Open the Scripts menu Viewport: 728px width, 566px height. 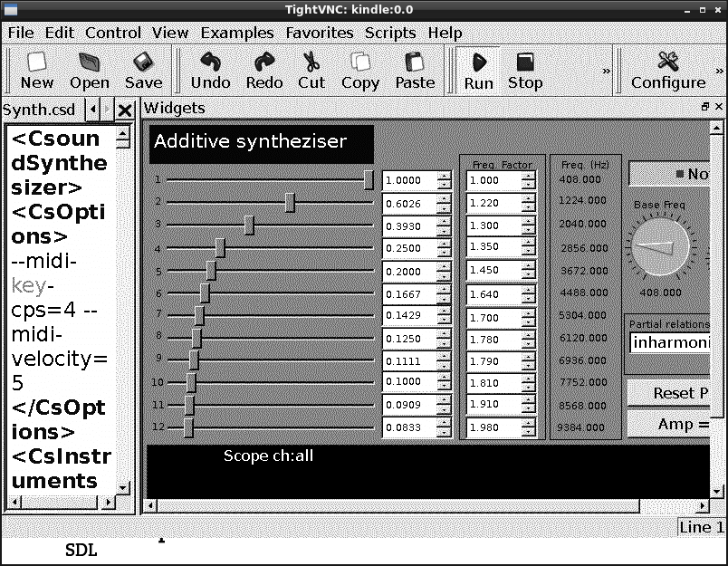(x=390, y=33)
